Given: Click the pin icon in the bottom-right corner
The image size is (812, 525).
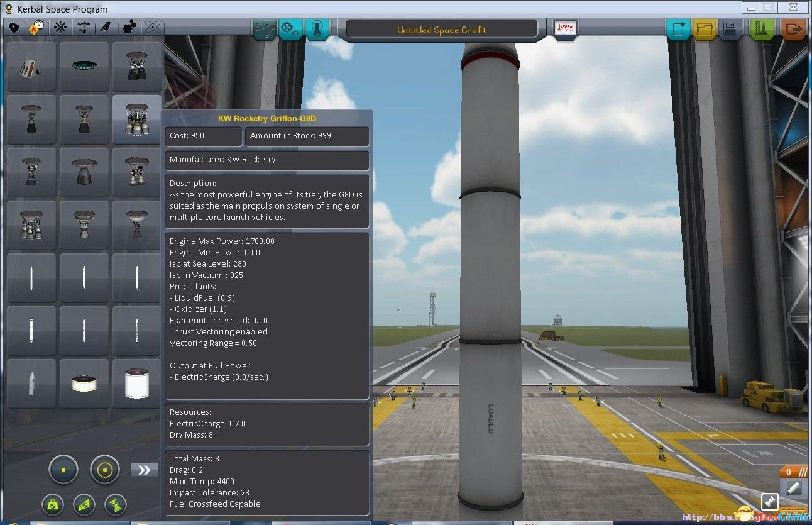Looking at the screenshot, I should click(x=770, y=501).
